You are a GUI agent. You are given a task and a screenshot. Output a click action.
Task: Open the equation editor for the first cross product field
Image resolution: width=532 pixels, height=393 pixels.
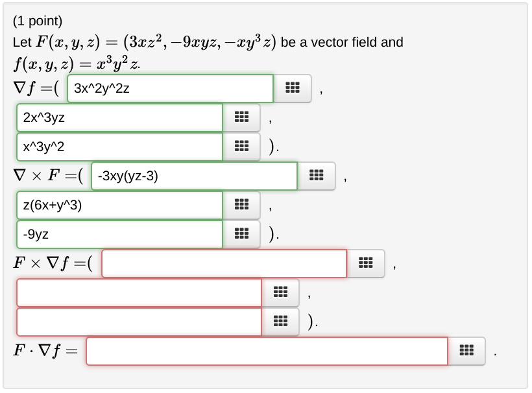tap(365, 263)
